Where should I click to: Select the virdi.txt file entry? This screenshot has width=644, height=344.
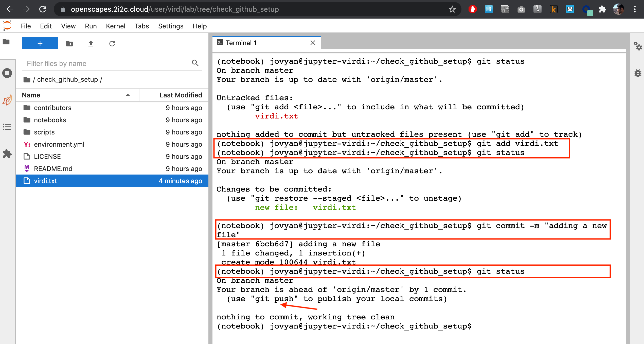coord(46,181)
